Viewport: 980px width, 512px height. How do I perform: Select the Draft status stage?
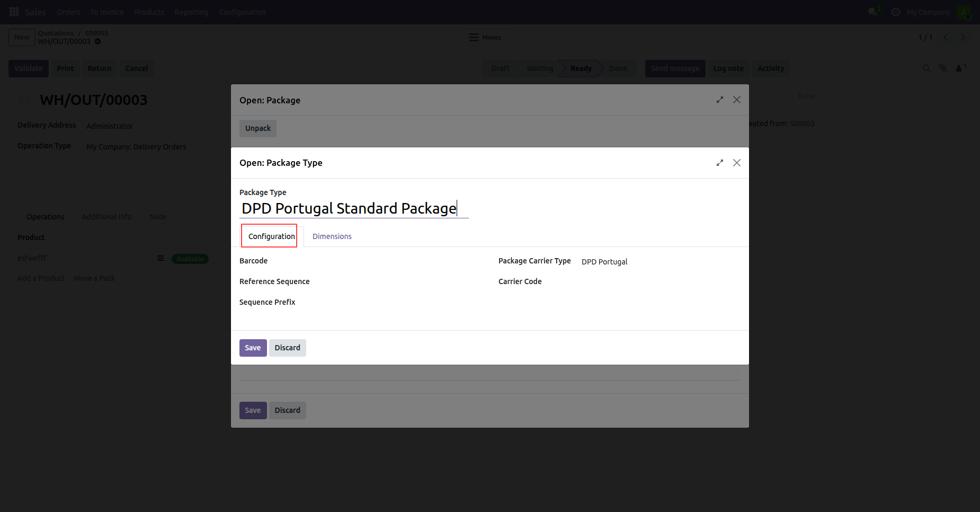(x=500, y=68)
